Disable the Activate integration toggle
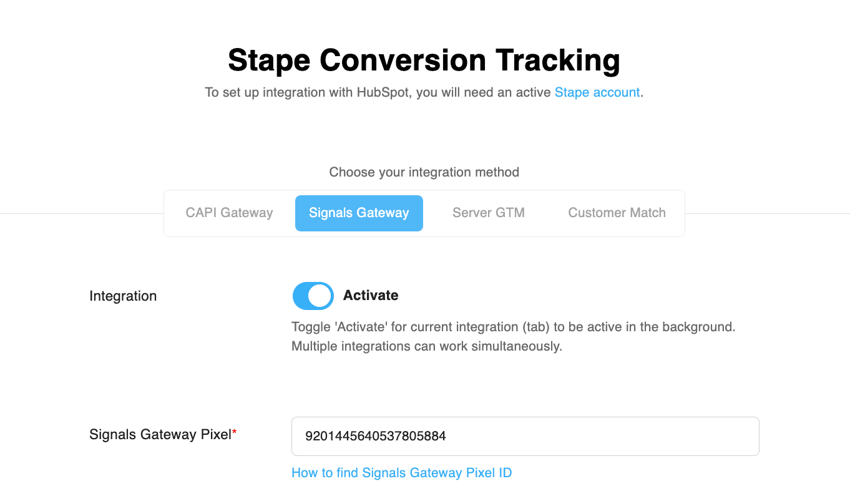Screen dimensions: 850x504 click(x=313, y=296)
